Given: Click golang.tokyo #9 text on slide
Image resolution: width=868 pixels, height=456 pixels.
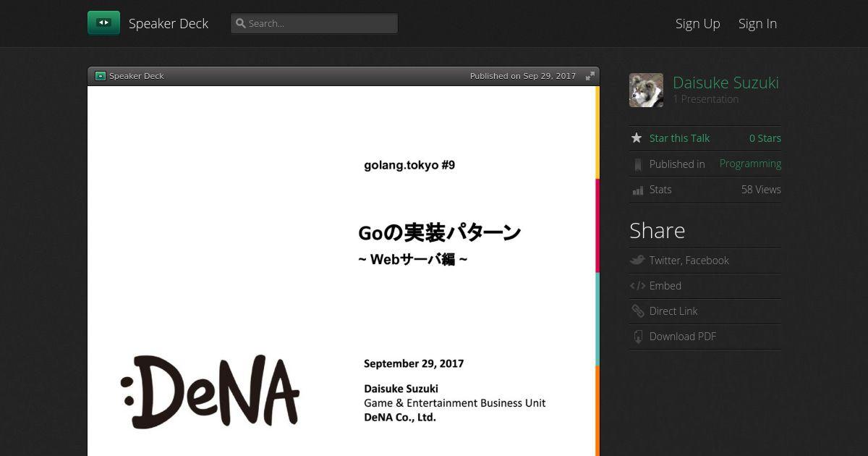Looking at the screenshot, I should pyautogui.click(x=409, y=165).
